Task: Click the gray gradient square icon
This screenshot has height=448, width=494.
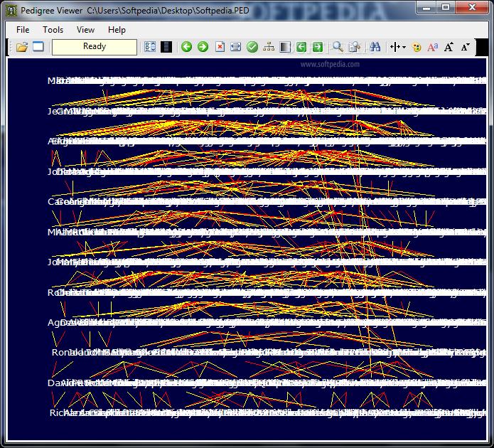Action: click(x=285, y=47)
